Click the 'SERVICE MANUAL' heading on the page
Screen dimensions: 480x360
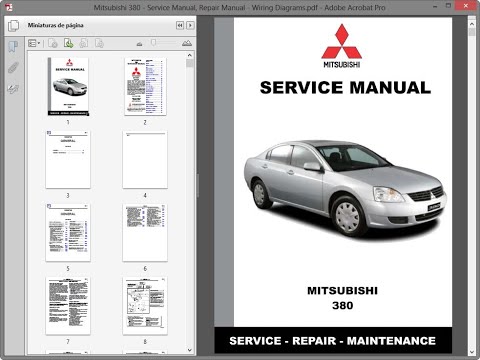(x=345, y=88)
